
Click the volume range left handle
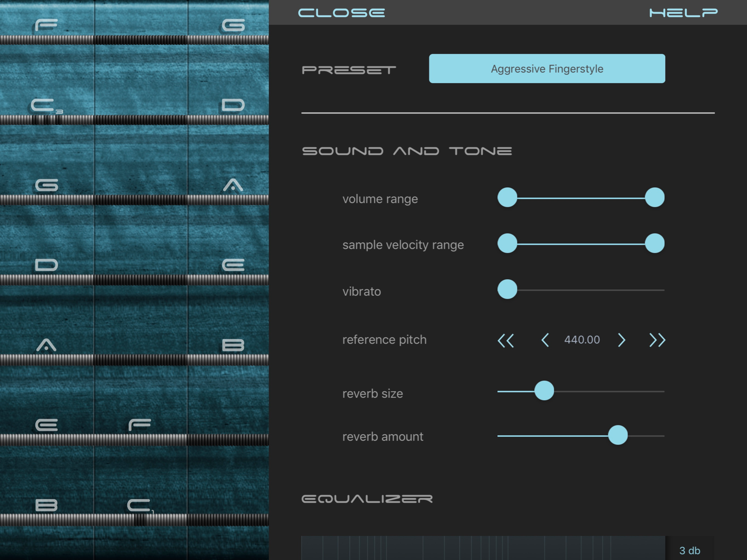pos(507,197)
